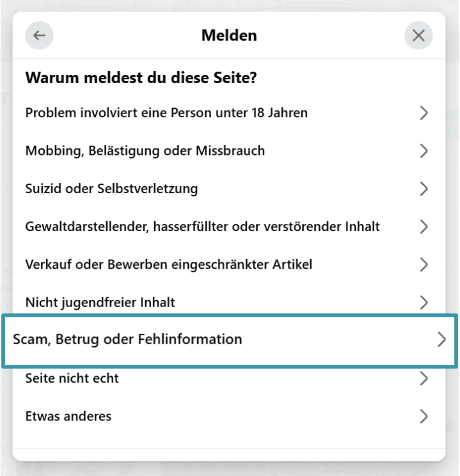Choose 'Nicht jugendfreier Inhalt' reason

100,301
